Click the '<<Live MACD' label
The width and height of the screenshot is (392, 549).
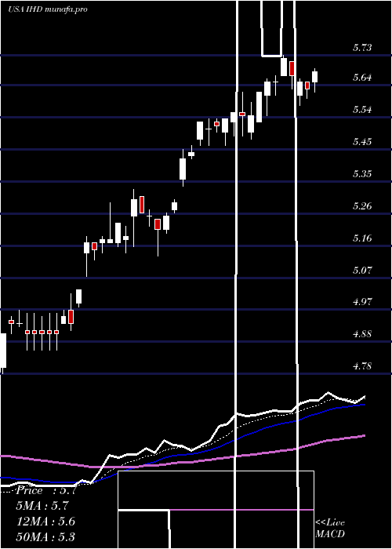(x=330, y=529)
